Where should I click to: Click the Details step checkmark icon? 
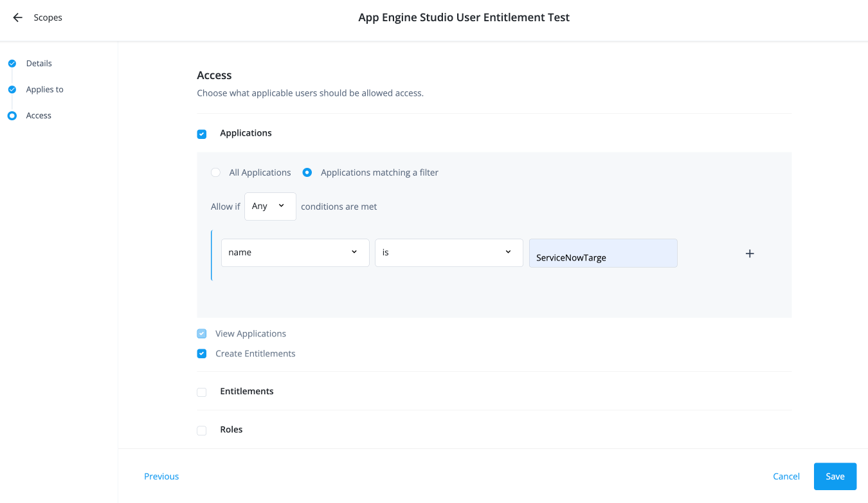pos(12,64)
